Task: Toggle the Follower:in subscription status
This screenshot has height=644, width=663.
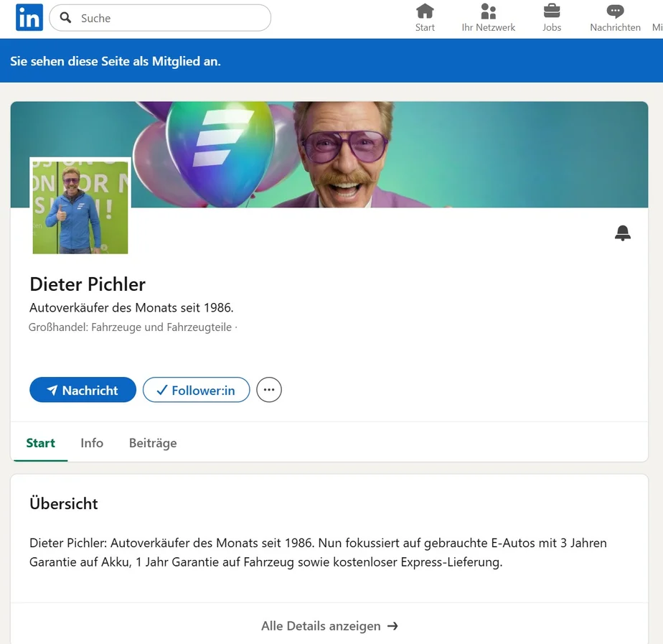Action: [x=197, y=390]
